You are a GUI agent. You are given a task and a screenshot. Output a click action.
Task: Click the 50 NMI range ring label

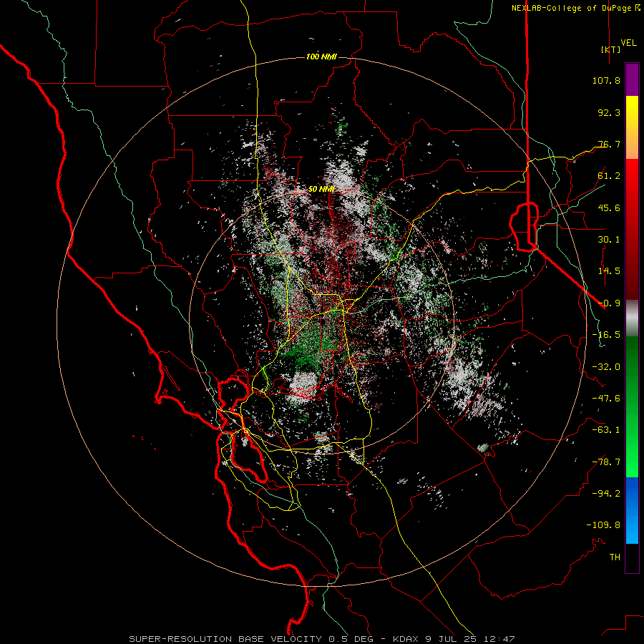click(321, 190)
